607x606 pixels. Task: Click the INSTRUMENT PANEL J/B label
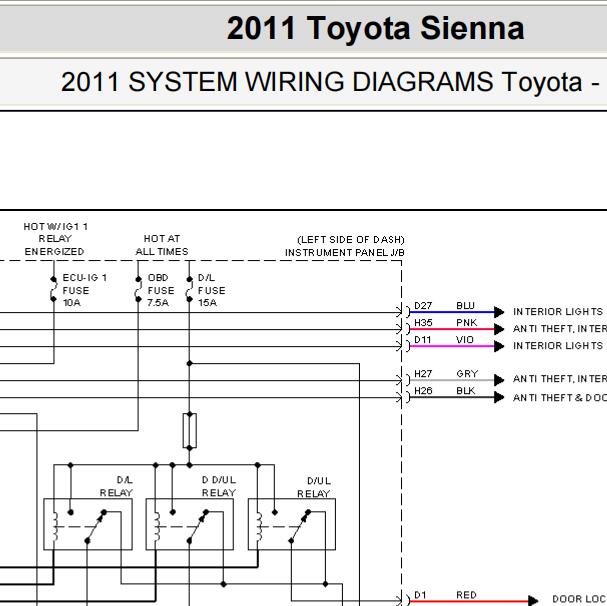(345, 252)
